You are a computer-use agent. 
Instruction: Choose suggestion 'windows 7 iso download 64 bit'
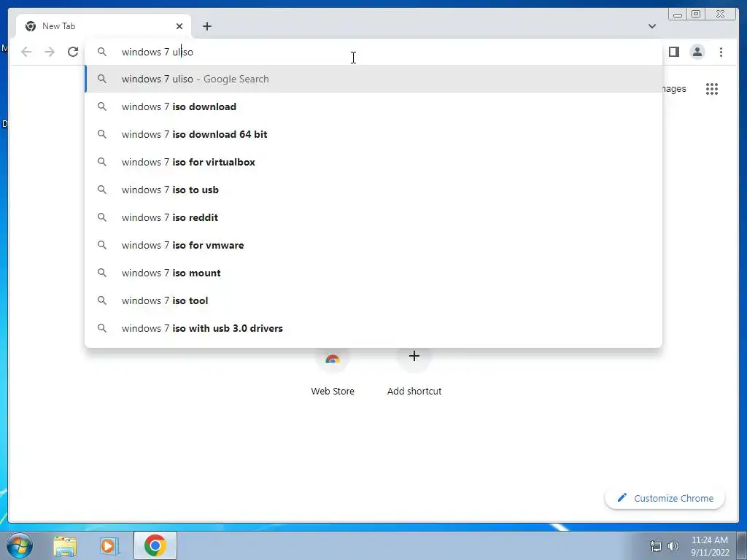373,134
